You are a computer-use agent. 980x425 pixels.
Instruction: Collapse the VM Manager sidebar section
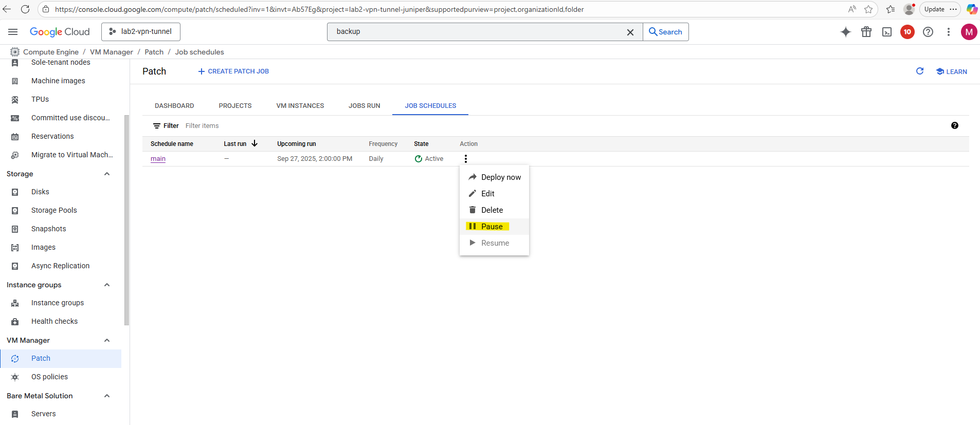[x=107, y=340]
